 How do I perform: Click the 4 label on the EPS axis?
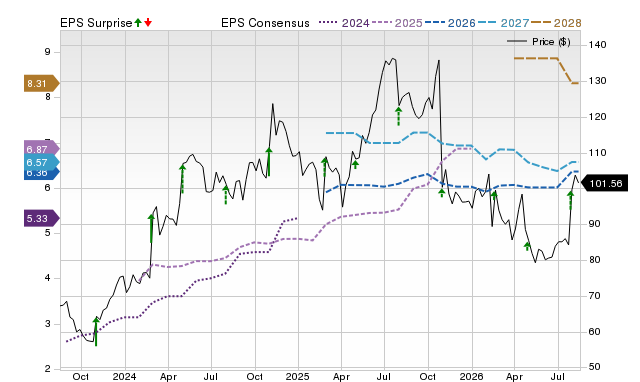pyautogui.click(x=48, y=278)
